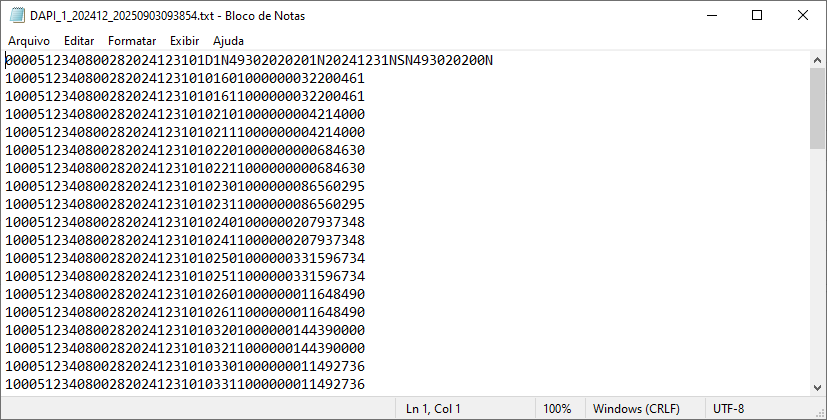The image size is (827, 420).
Task: Close the Bloco de Notas window
Action: click(x=803, y=16)
